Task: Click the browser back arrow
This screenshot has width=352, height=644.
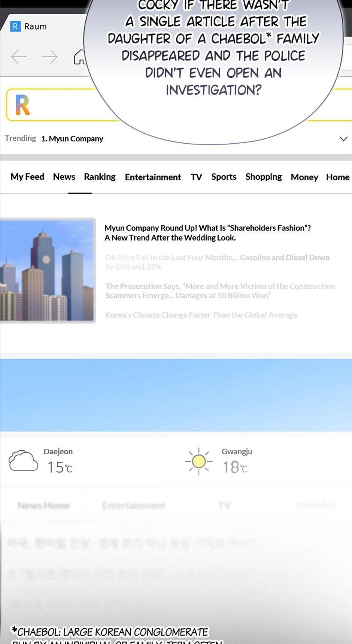Action: point(19,57)
